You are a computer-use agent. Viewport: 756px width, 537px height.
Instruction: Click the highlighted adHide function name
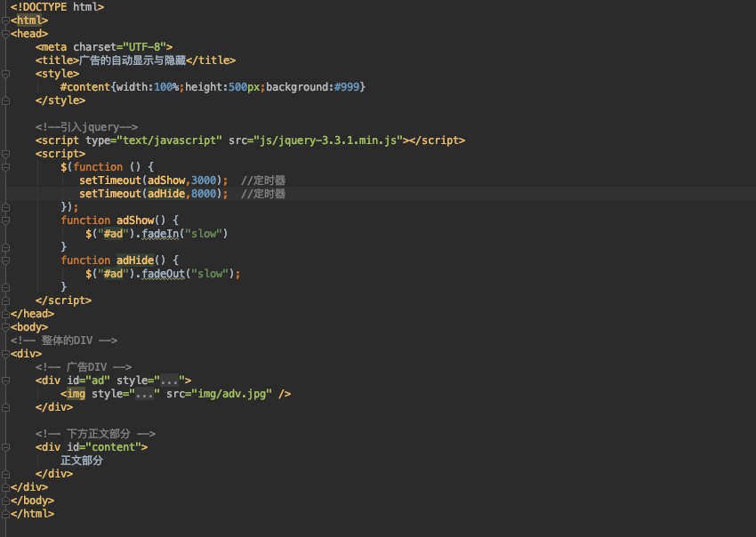[135, 260]
